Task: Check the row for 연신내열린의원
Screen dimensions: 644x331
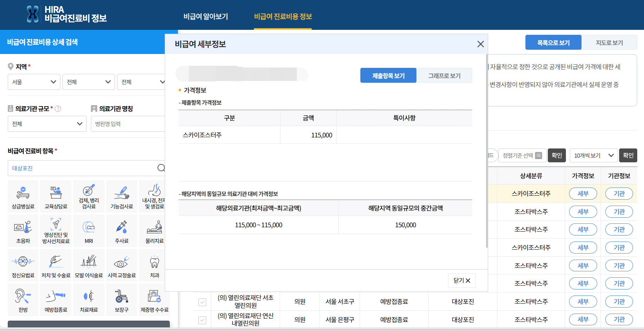Action: [x=202, y=320]
